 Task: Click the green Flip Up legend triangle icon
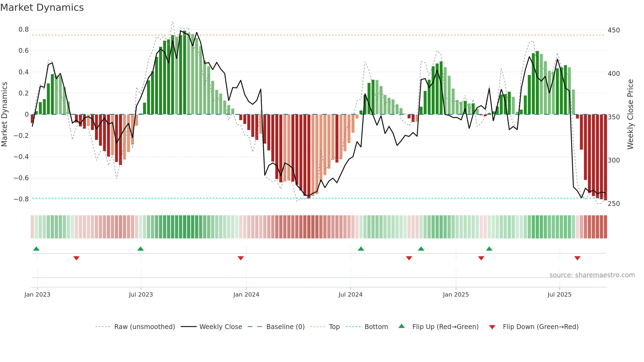[402, 326]
